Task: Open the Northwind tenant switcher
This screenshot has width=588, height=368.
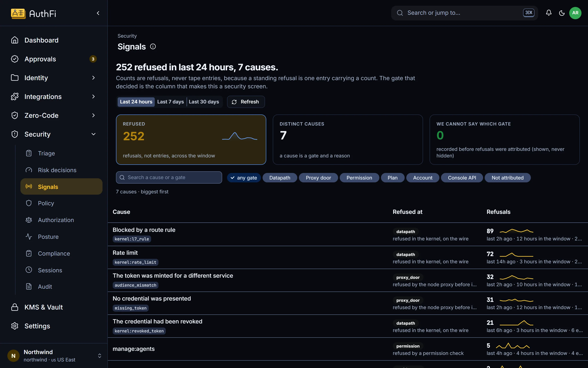Action: click(54, 356)
